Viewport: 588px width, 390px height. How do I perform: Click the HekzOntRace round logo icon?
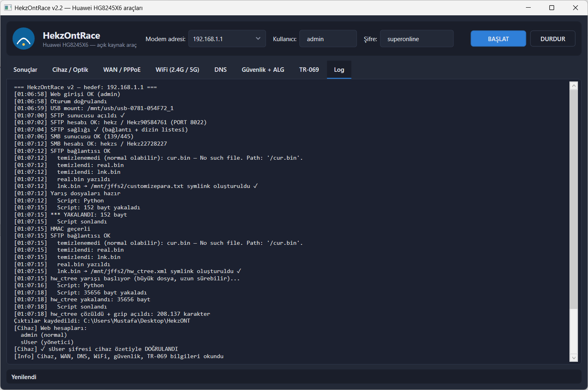tap(23, 38)
